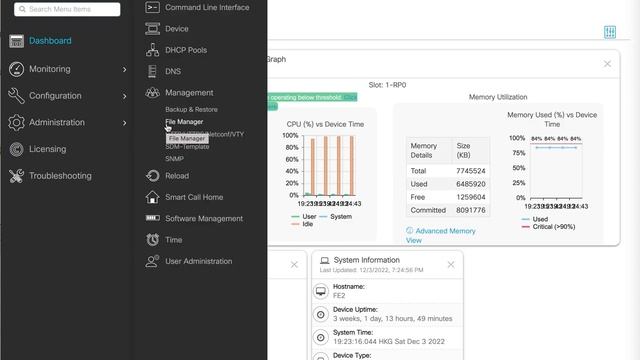Select the System Information laptop icon
Viewport: 640px width, 360px height.
(x=324, y=260)
